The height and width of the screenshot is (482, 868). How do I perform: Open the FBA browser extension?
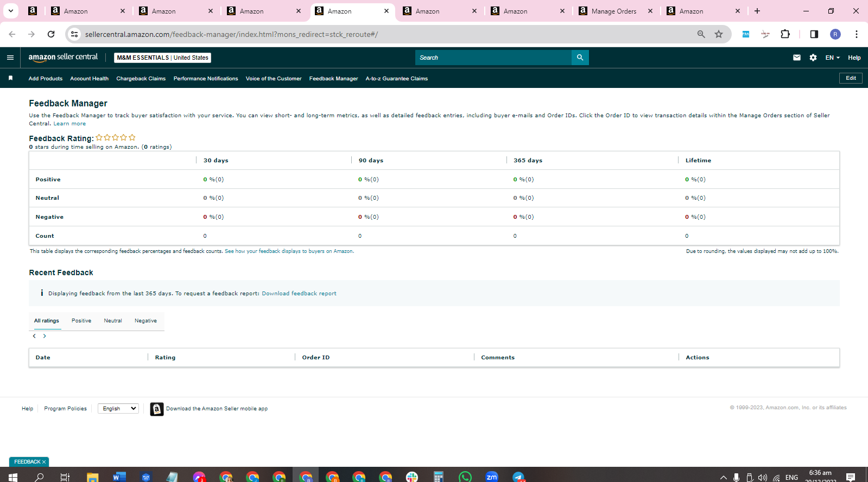coord(746,34)
